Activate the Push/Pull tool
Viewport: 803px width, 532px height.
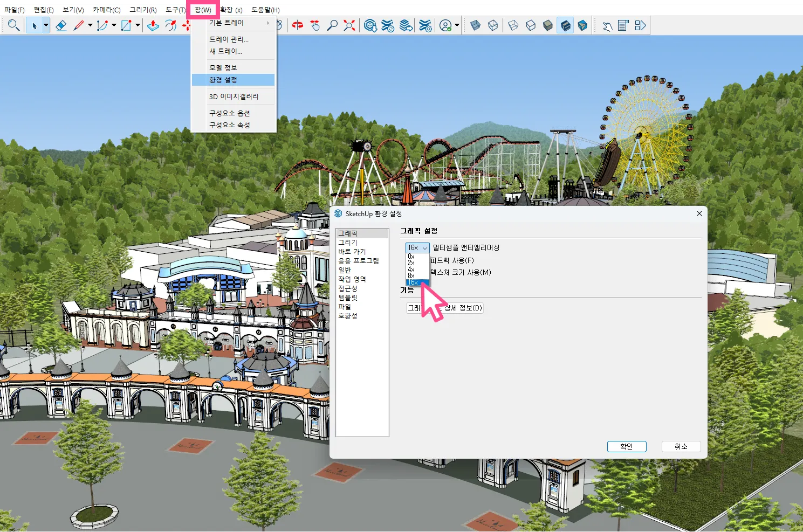coord(153,25)
